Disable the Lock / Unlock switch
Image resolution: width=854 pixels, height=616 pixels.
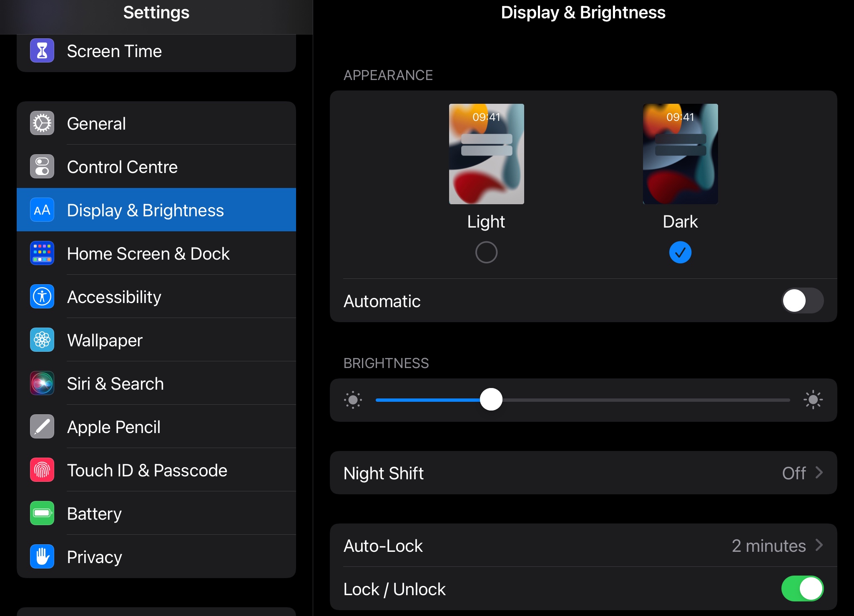click(802, 588)
